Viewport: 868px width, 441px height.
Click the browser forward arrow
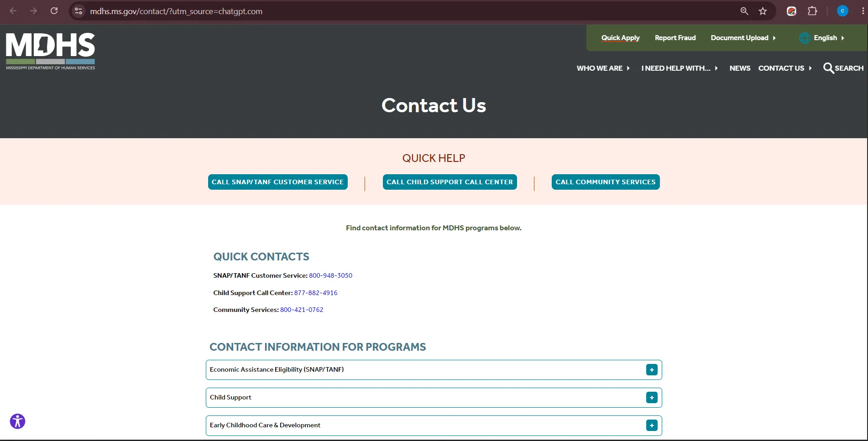click(x=33, y=11)
